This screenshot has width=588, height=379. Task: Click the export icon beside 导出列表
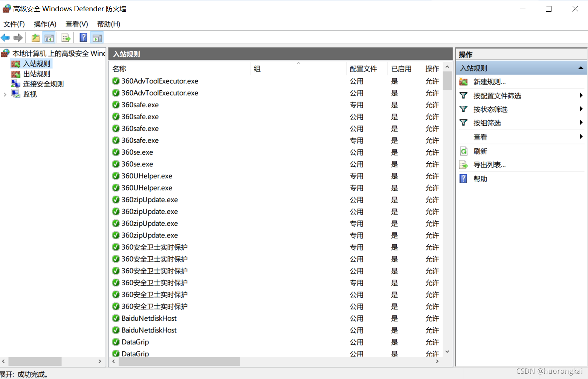pos(464,165)
